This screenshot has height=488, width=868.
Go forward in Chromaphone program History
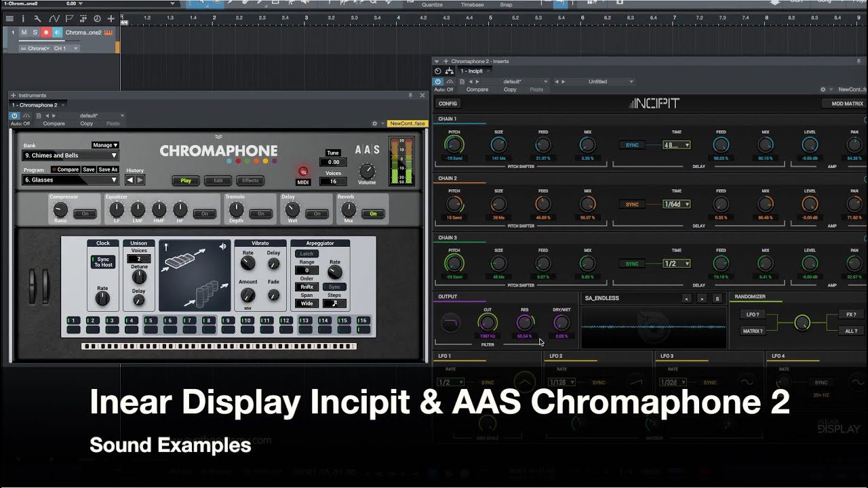coord(140,180)
